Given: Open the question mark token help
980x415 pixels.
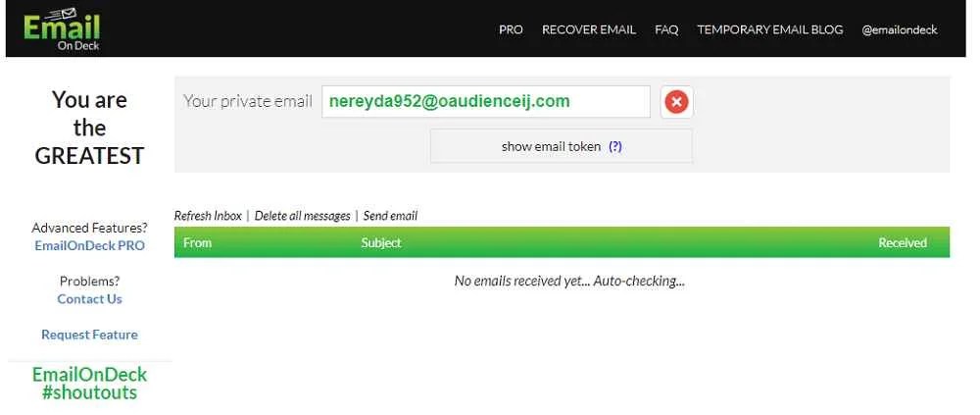Looking at the screenshot, I should (x=615, y=146).
